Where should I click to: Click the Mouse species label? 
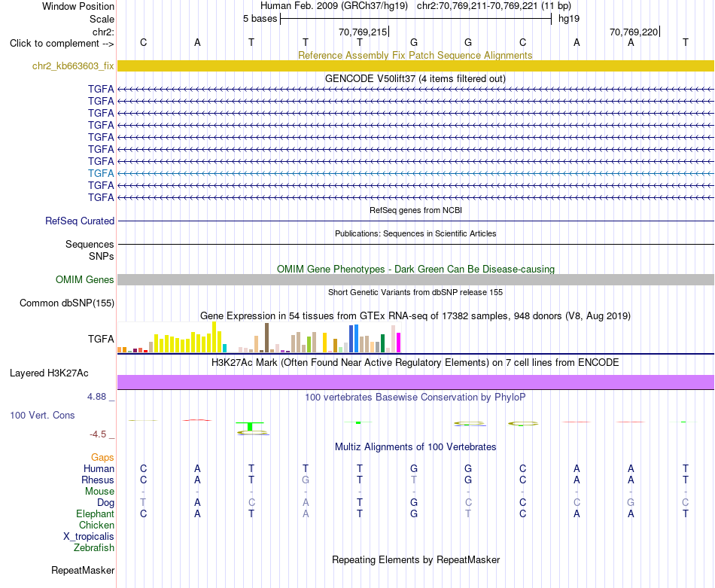[99, 492]
